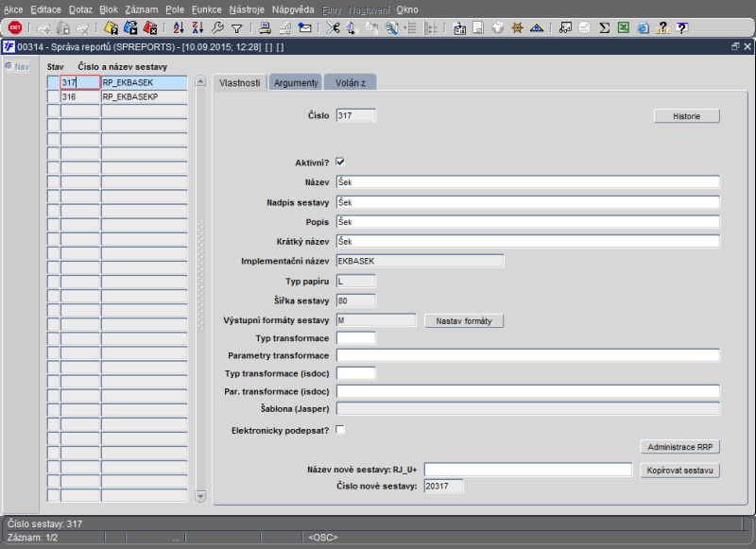
Task: Open the Dotaz menu
Action: click(80, 9)
